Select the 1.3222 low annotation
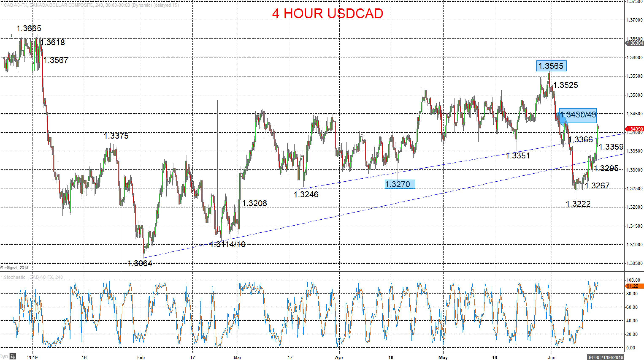The height and width of the screenshot is (360, 644). 578,204
